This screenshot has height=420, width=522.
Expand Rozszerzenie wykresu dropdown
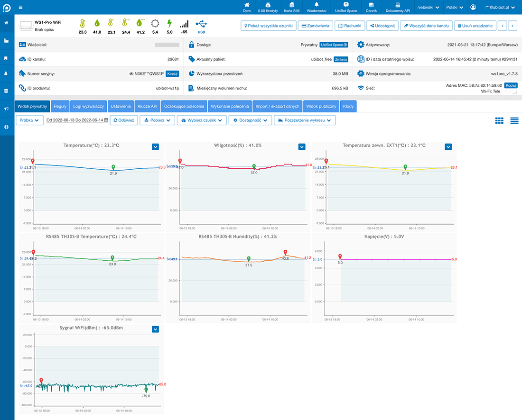305,120
